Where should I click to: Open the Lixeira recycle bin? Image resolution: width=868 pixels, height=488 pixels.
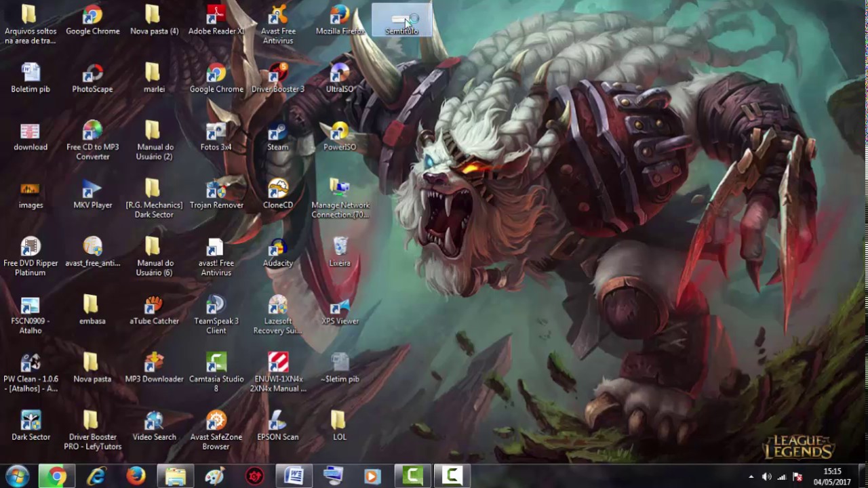340,251
